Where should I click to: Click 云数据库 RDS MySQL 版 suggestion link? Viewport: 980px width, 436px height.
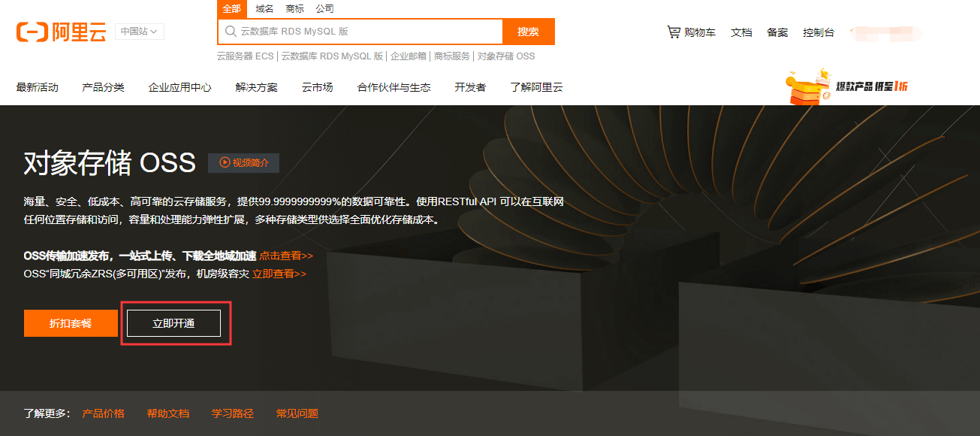[x=332, y=56]
